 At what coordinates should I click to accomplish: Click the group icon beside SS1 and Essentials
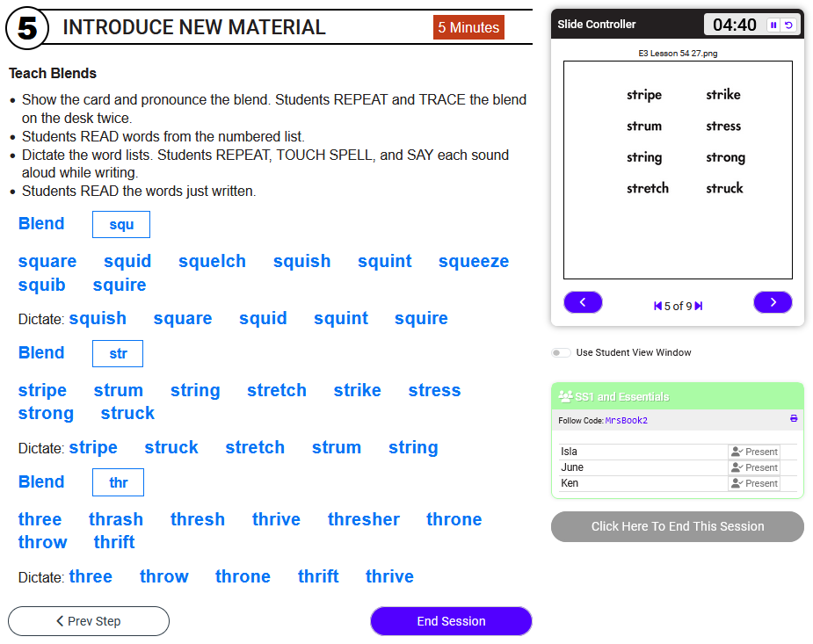coord(565,397)
